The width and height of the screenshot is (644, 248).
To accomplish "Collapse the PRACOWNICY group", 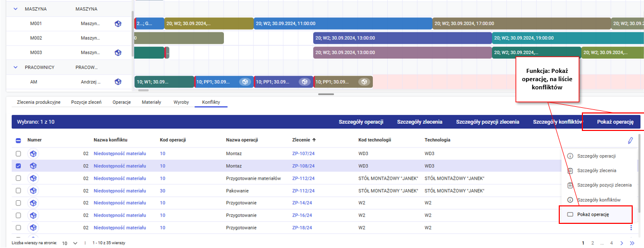I will (x=14, y=67).
